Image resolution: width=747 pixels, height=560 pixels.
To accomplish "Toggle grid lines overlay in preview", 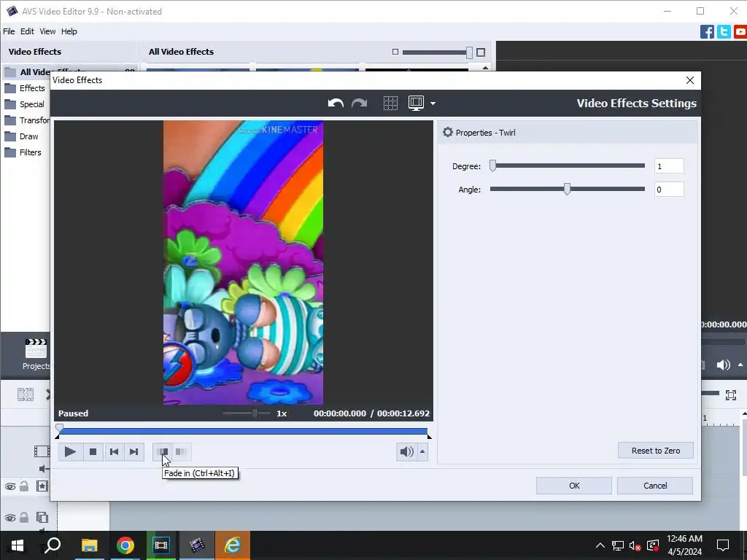I will coord(391,103).
